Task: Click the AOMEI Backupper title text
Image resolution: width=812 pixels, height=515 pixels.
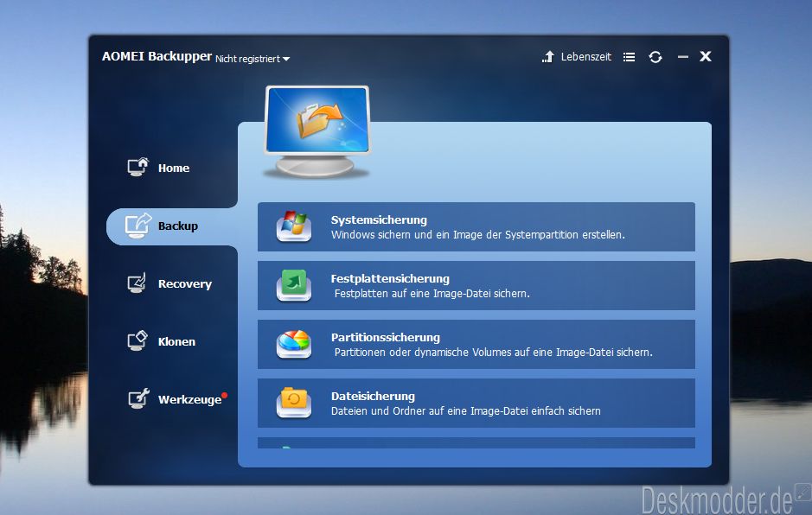Action: 157,56
